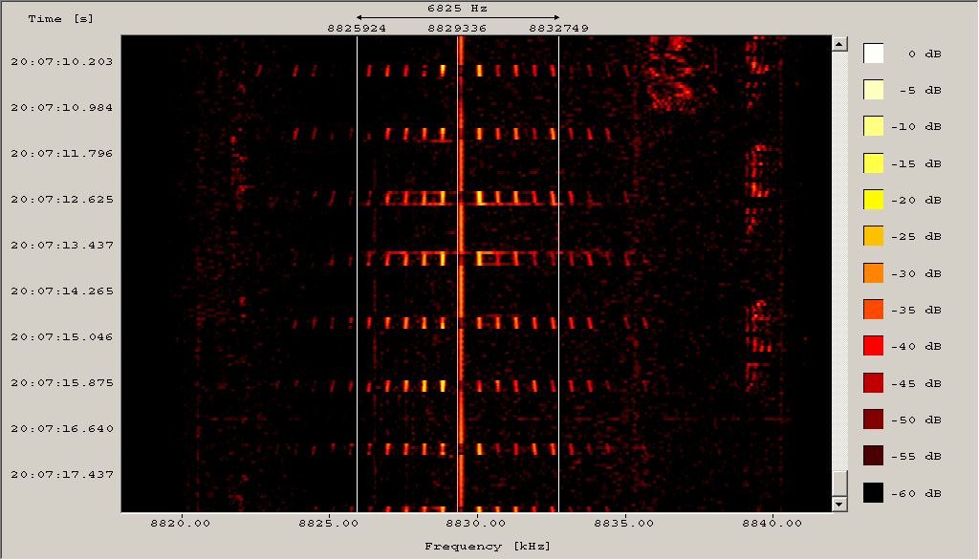Click the 8829336 center cursor label
Screen dimensions: 979x560
coord(457,28)
